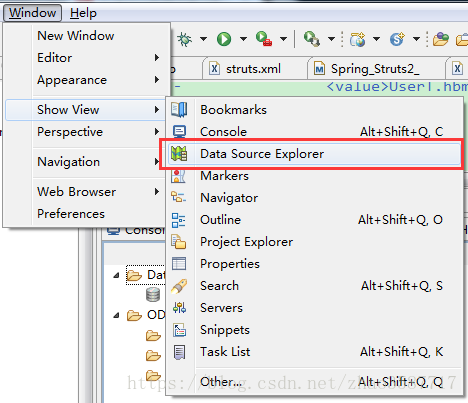This screenshot has width=468, height=403.
Task: Open dropdown beside blue S icon
Action: (x=416, y=39)
